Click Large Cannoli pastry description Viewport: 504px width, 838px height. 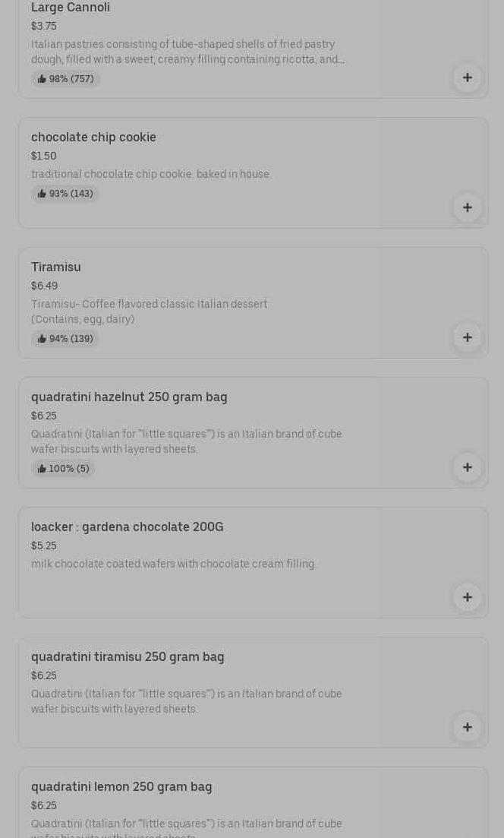187,52
